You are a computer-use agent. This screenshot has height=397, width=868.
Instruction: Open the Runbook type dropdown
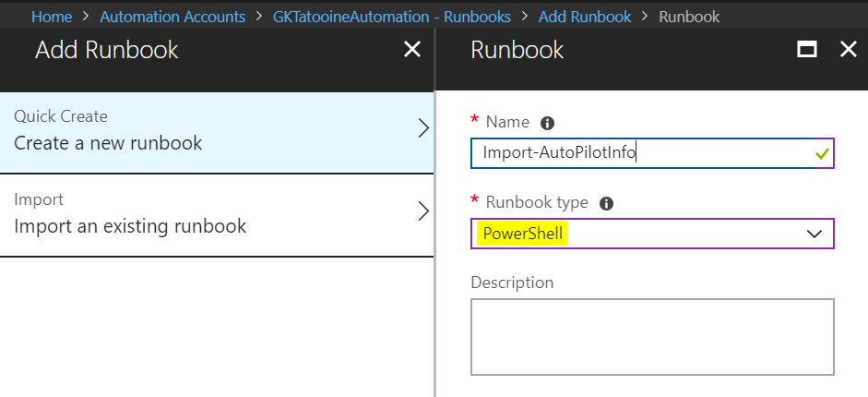(x=814, y=235)
